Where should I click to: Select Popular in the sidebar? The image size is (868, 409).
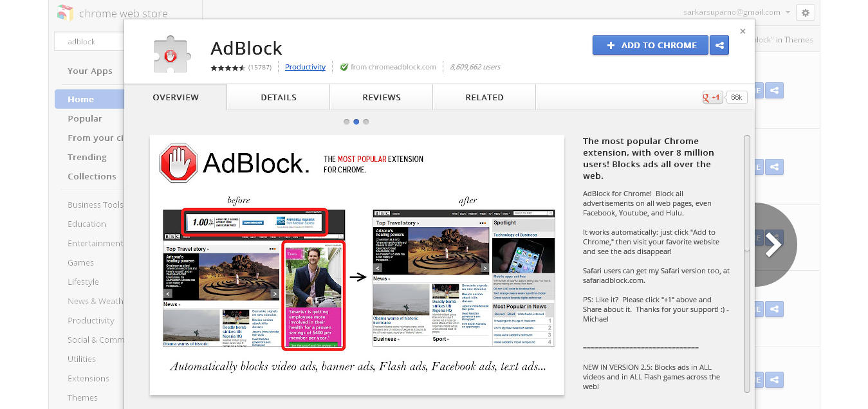click(85, 118)
